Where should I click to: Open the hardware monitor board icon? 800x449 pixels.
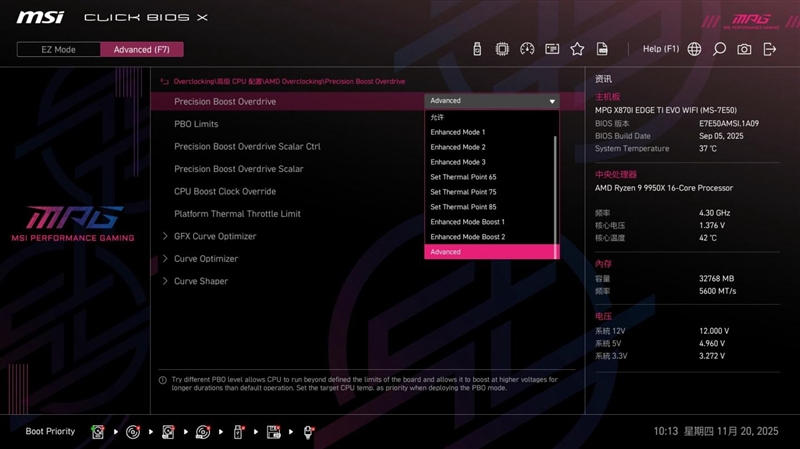point(552,49)
